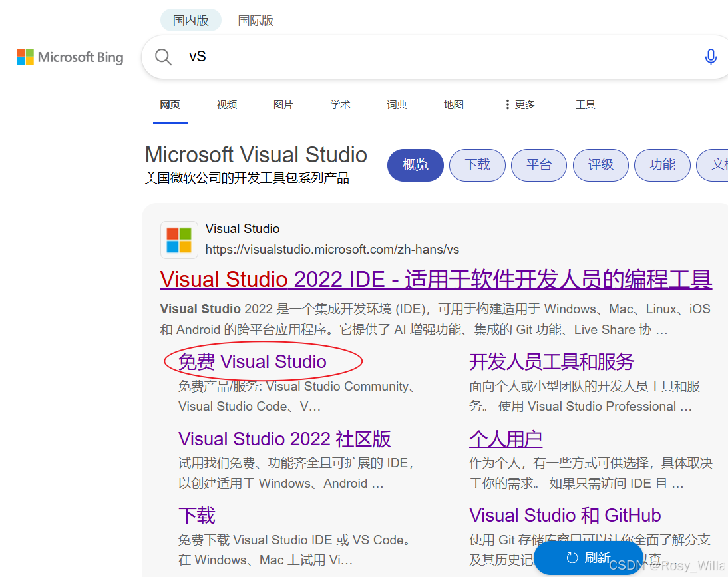Viewport: 728px width, 577px height.
Task: Switch to 国际版 search mode
Action: coord(256,21)
